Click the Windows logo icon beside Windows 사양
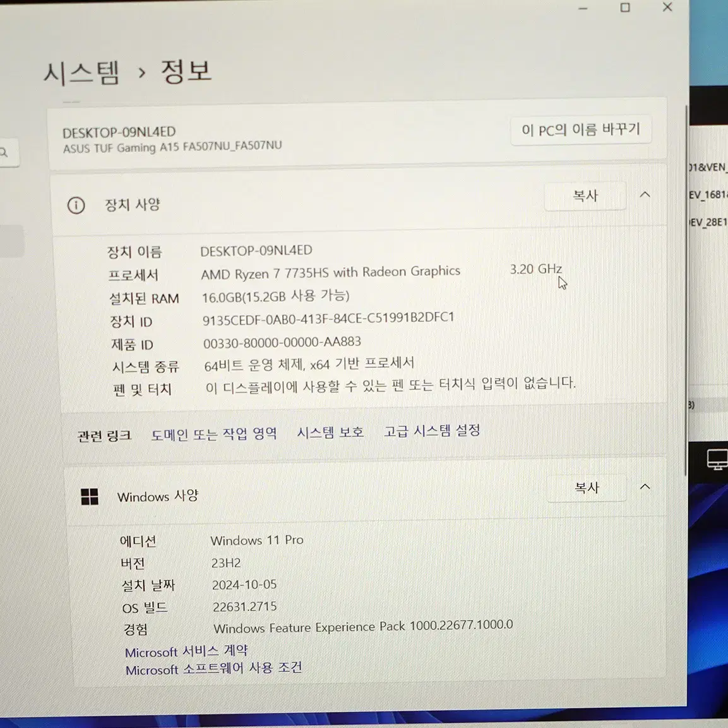This screenshot has width=728, height=728. (90, 496)
